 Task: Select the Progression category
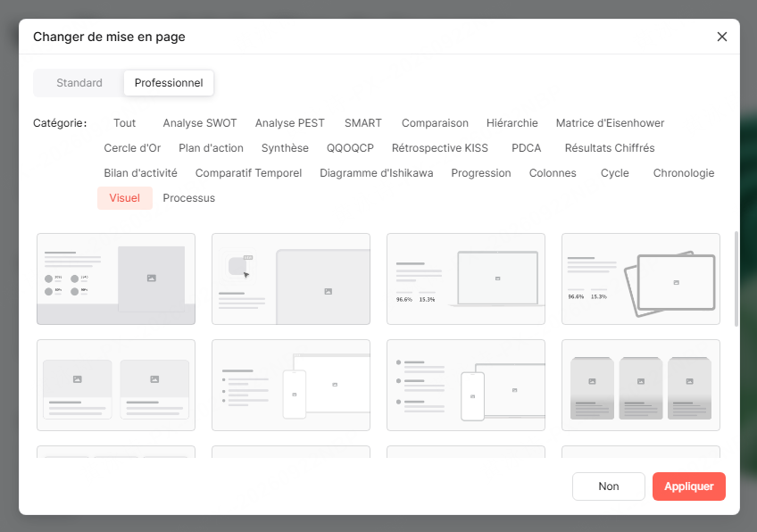pyautogui.click(x=481, y=173)
